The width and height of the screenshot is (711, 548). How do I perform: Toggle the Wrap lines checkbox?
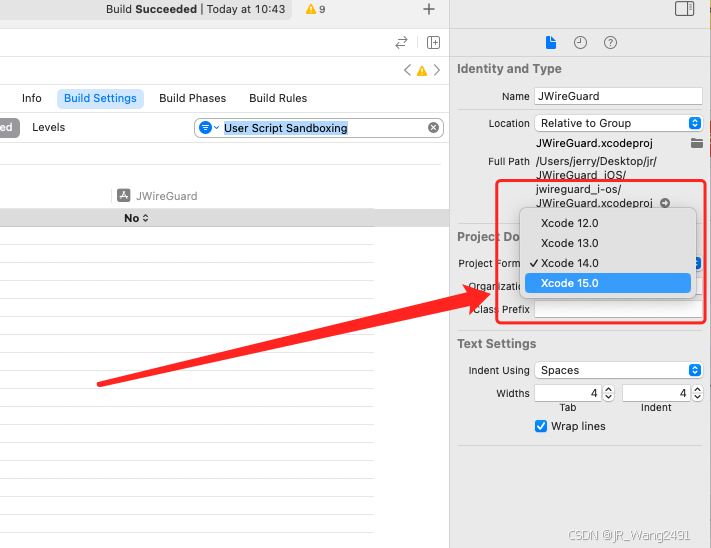pyautogui.click(x=541, y=426)
